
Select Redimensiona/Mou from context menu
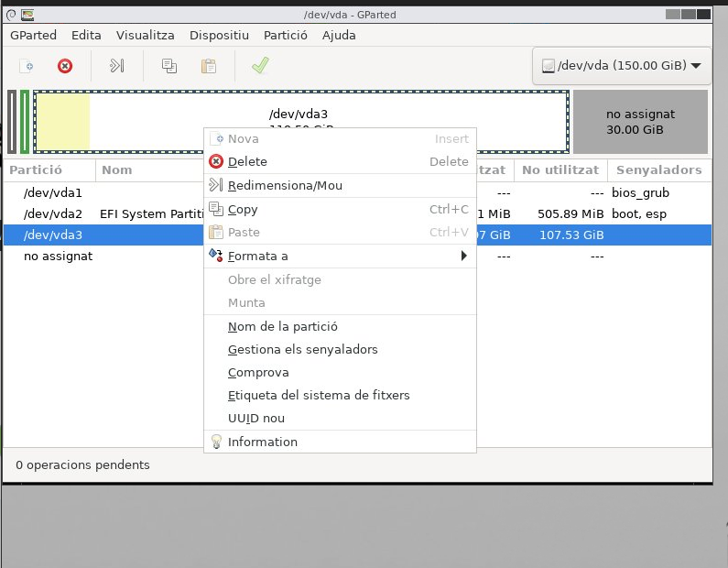[285, 186]
